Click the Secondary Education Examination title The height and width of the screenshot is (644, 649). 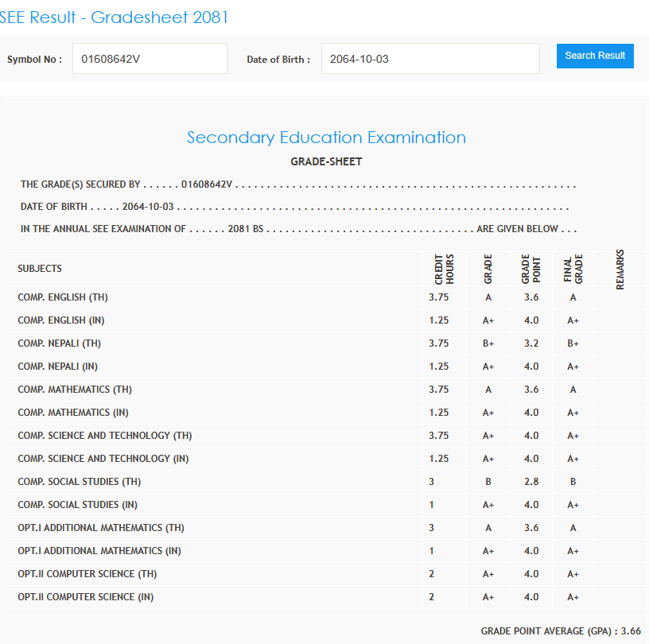(326, 138)
